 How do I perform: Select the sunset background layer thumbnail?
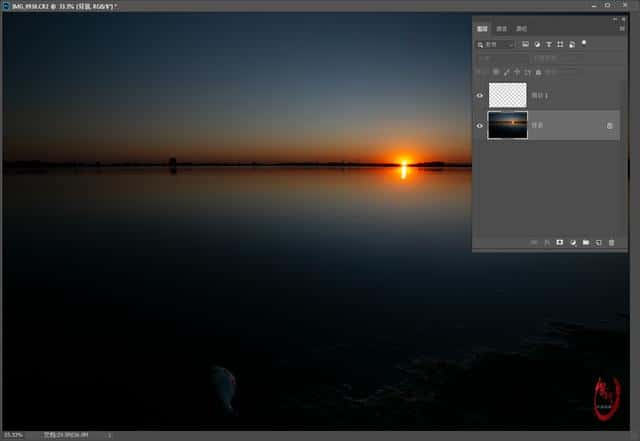pos(507,126)
